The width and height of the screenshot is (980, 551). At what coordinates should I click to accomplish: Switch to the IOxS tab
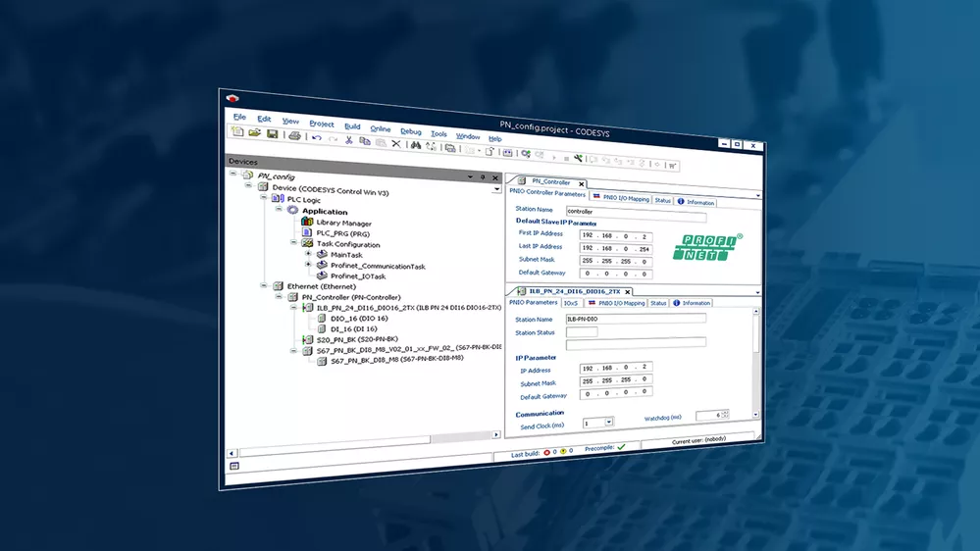[571, 303]
